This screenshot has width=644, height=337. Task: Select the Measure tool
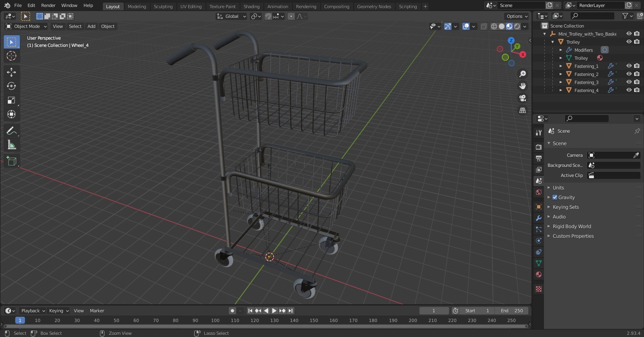click(11, 145)
